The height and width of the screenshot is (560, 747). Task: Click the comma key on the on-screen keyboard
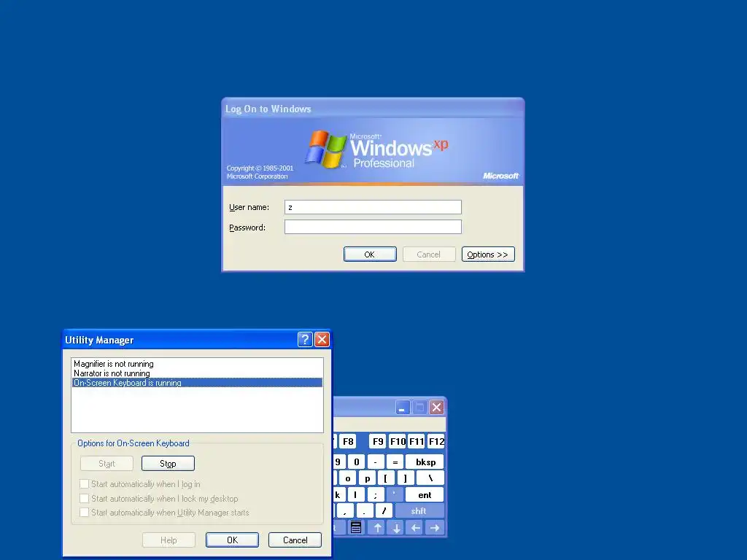[345, 511]
